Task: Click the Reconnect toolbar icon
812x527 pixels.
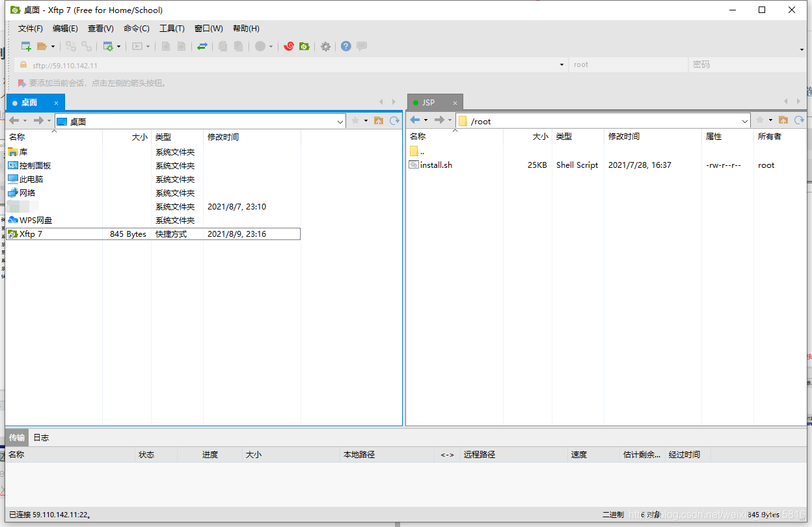Action: (71, 46)
